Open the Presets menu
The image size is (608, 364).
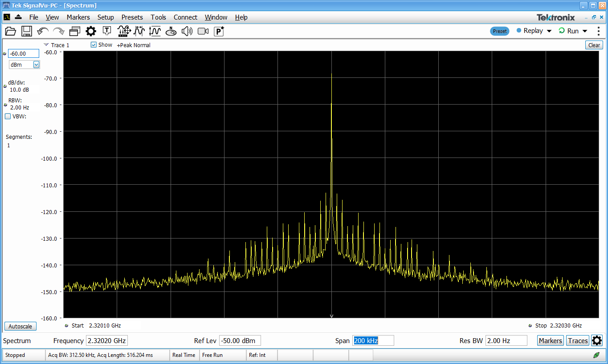click(132, 17)
